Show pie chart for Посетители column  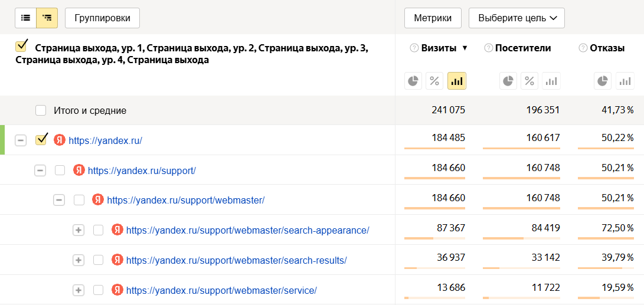point(508,81)
